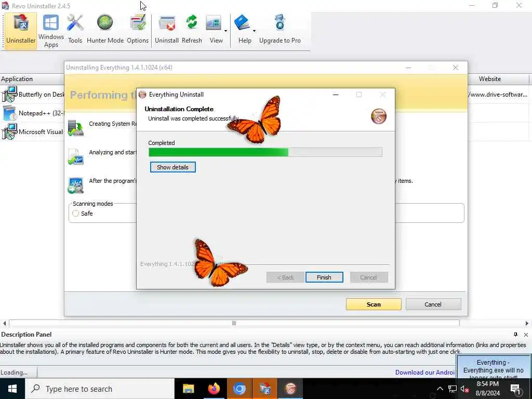Click the scroll right arrow

527,323
